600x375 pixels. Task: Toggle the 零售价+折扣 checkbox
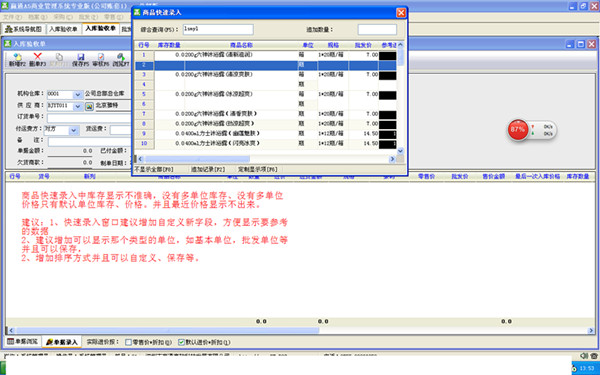[x=129, y=342]
